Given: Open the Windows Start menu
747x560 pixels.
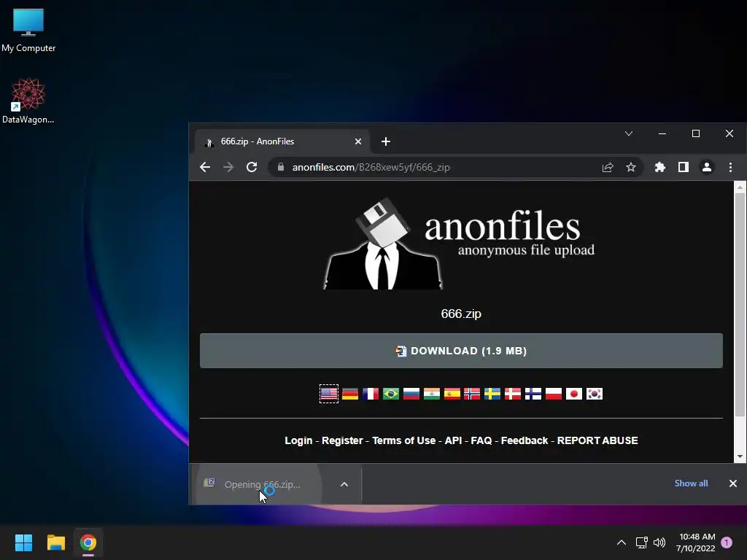Looking at the screenshot, I should tap(23, 542).
